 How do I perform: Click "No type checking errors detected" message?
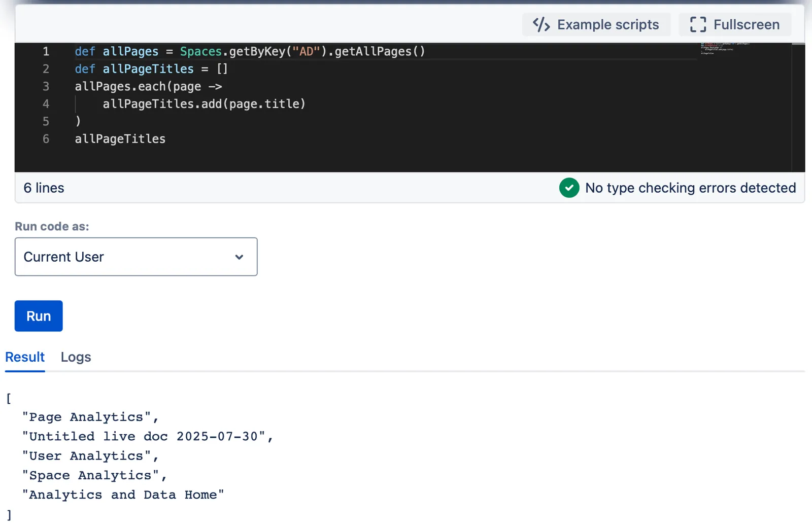pyautogui.click(x=690, y=188)
